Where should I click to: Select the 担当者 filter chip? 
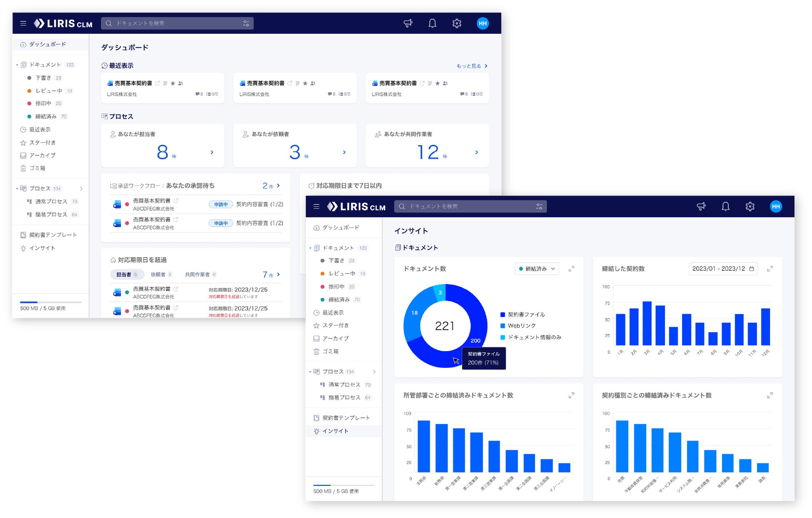tap(127, 275)
